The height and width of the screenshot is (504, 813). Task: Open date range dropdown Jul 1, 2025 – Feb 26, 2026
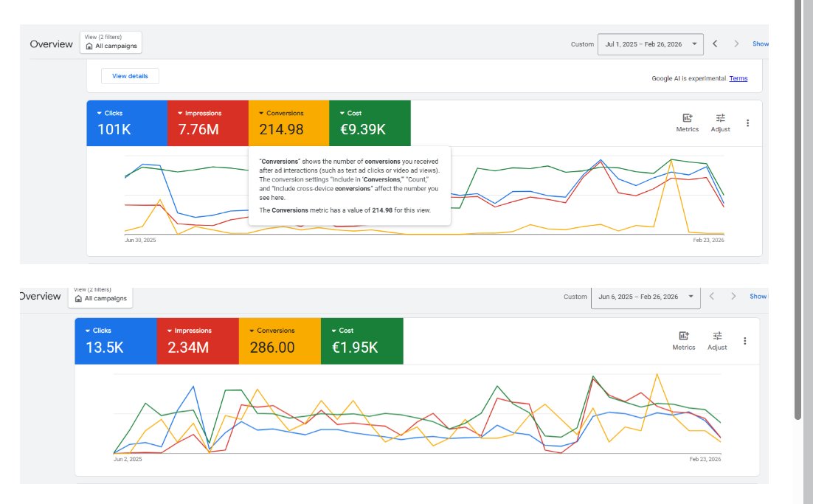tap(650, 44)
